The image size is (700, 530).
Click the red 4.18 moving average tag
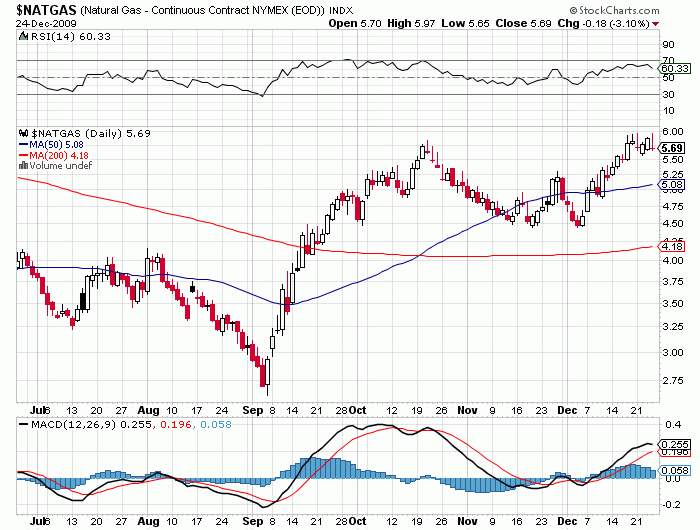[672, 245]
